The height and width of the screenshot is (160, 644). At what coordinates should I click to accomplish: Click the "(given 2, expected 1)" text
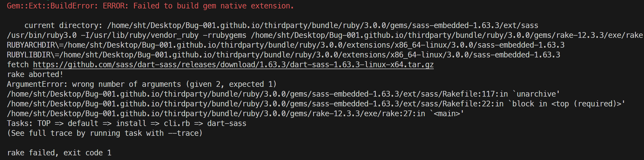(231, 84)
